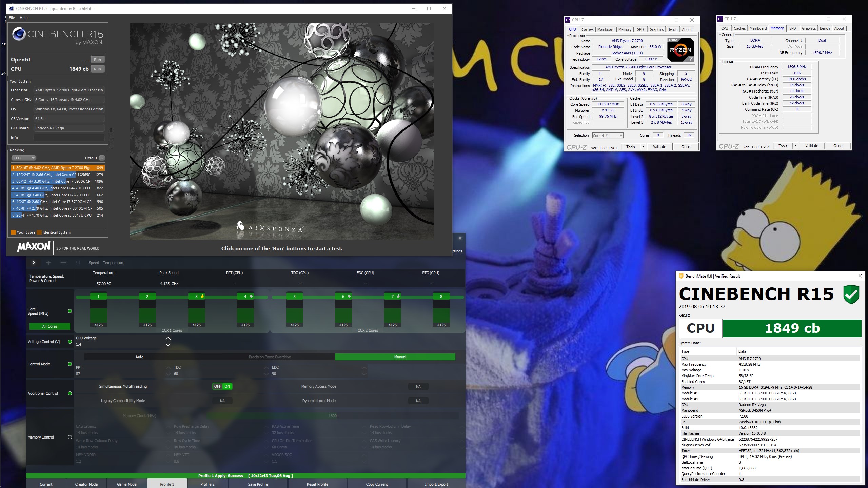The width and height of the screenshot is (868, 488).
Task: Open the Bench tab in CPU-Z CPU window
Action: click(672, 29)
